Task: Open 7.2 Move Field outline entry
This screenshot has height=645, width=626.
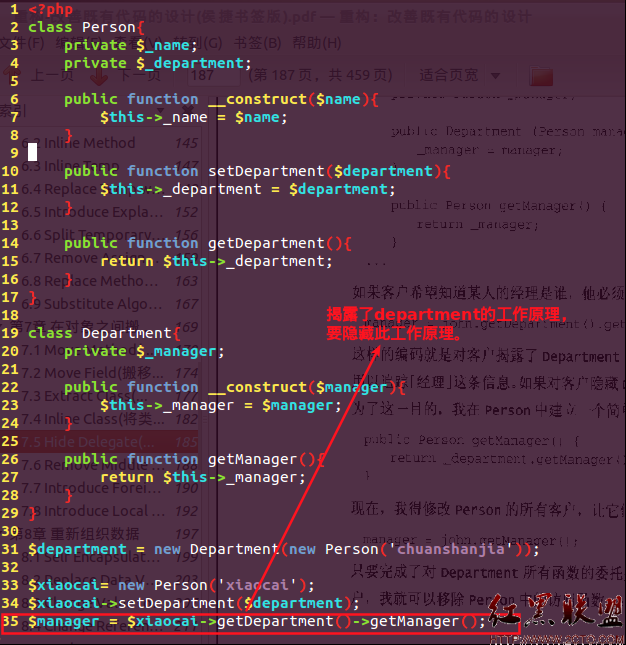Action: (x=111, y=373)
